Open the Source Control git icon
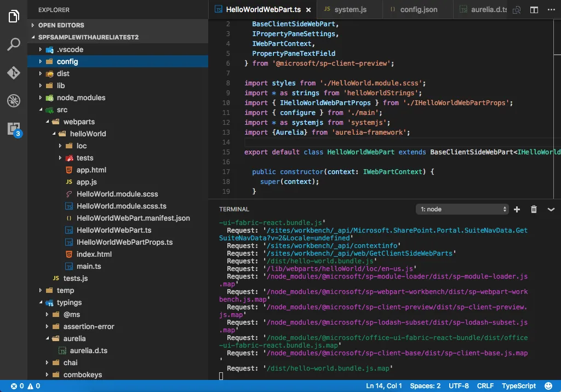The image size is (561, 392). coord(14,73)
